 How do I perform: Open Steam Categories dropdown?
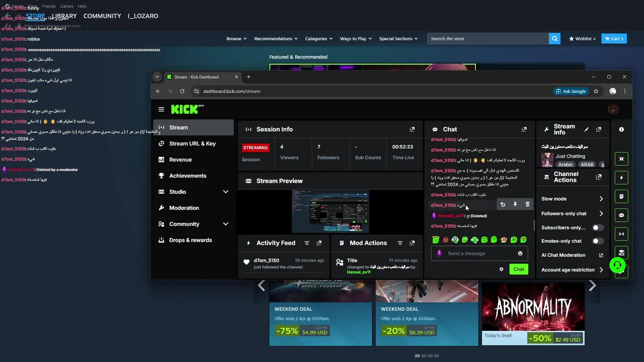point(318,39)
